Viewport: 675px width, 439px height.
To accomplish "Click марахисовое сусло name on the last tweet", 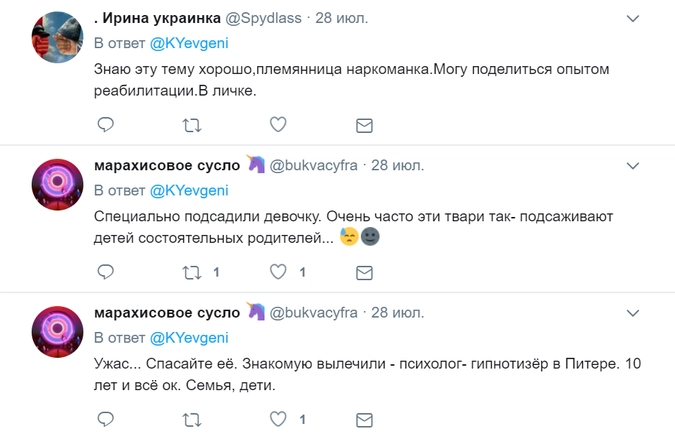I will point(167,311).
